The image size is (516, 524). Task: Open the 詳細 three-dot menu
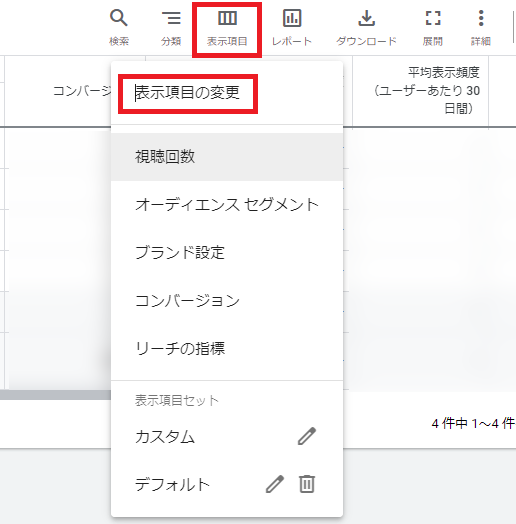(481, 18)
